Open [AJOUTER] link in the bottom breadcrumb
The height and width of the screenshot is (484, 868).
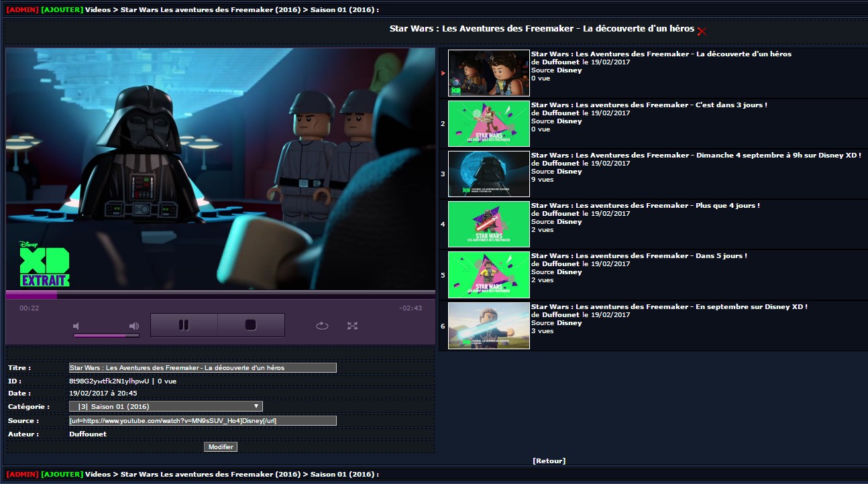pos(62,474)
